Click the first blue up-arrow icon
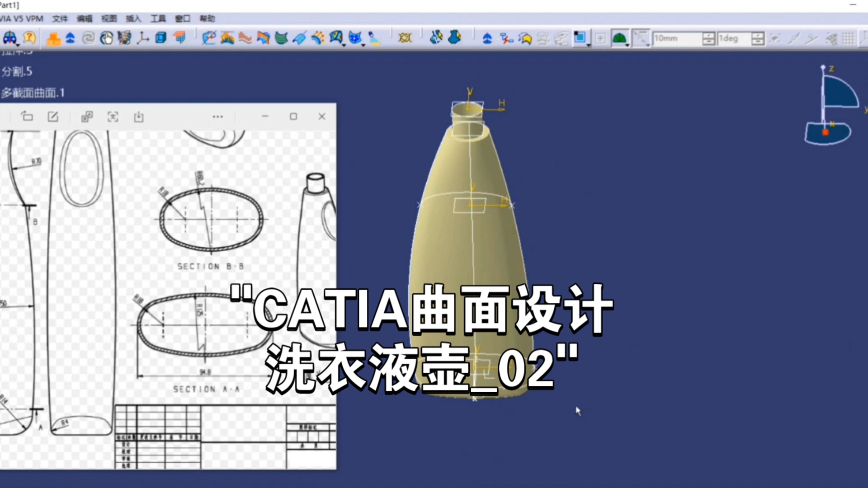This screenshot has height=488, width=868. point(70,38)
